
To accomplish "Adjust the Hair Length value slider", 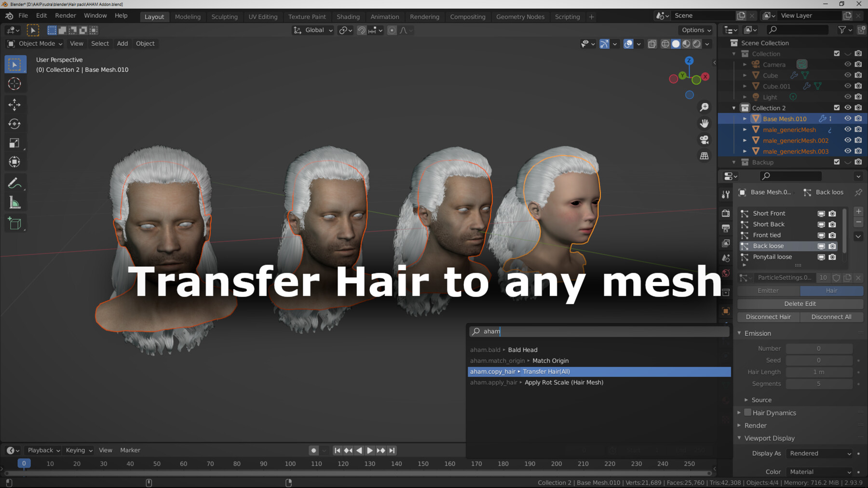I will 819,372.
